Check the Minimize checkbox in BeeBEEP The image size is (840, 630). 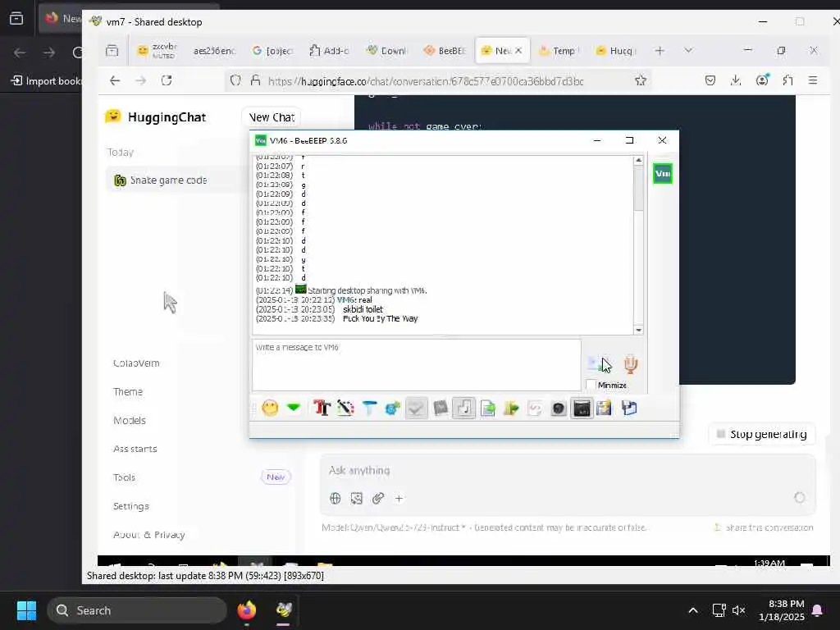pos(591,385)
